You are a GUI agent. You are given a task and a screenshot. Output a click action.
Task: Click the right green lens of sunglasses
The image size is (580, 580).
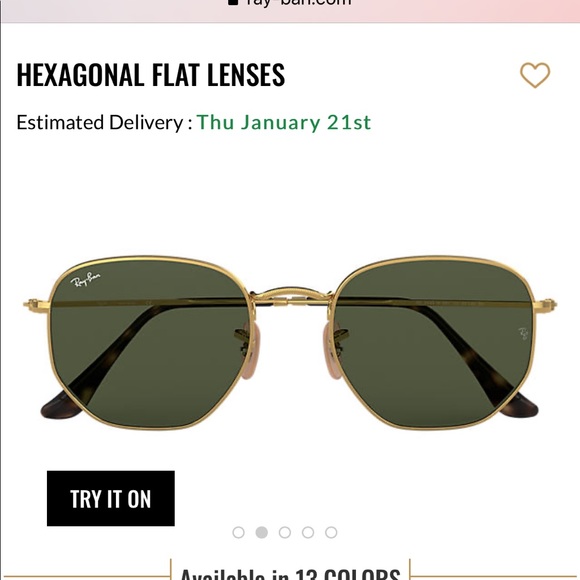[435, 342]
